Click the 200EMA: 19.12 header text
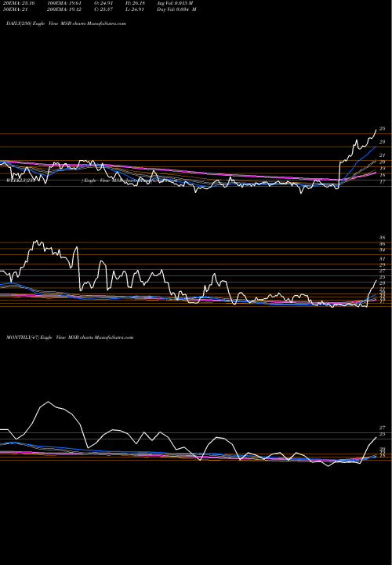This screenshot has height=565, width=392. coord(66,9)
